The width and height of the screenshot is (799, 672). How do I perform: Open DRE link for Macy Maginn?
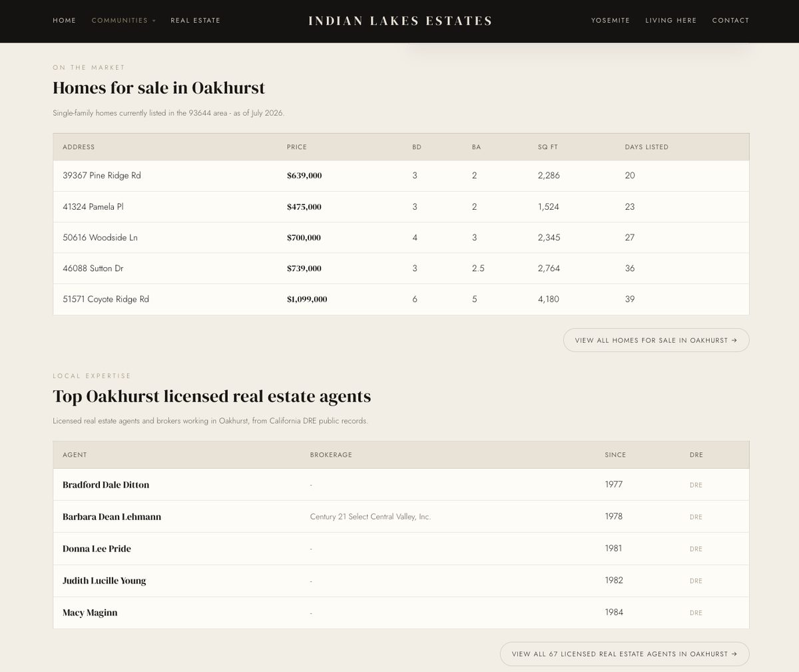[696, 613]
